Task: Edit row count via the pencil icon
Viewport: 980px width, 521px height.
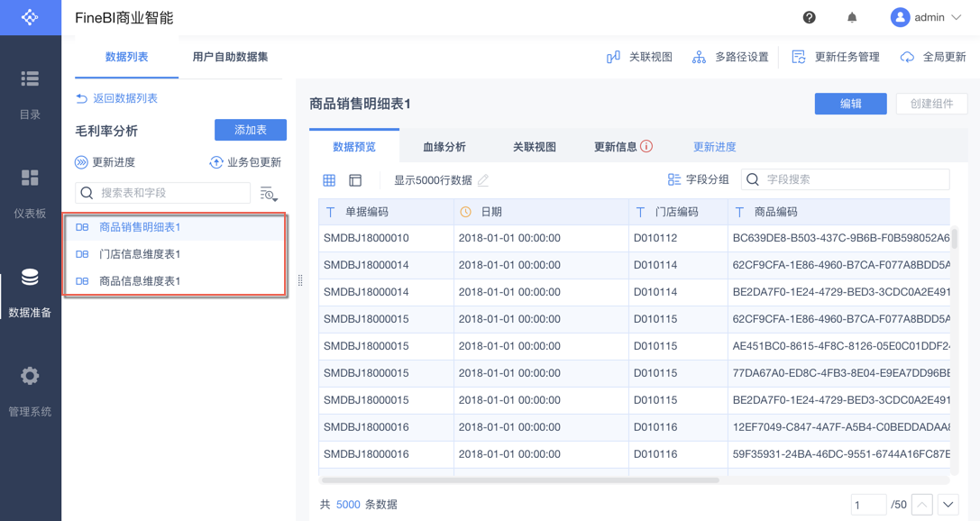Action: (x=483, y=180)
